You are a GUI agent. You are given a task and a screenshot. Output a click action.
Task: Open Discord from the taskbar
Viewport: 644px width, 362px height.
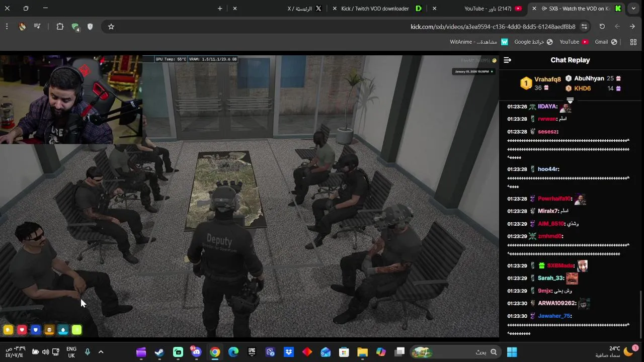[196, 352]
